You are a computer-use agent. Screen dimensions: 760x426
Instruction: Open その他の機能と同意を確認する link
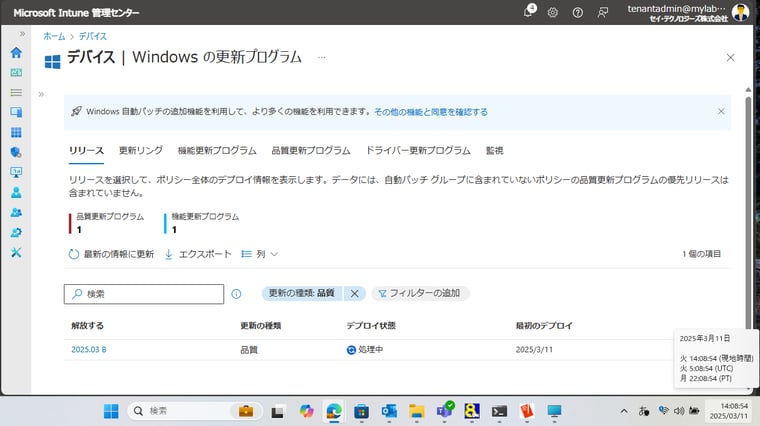[431, 112]
